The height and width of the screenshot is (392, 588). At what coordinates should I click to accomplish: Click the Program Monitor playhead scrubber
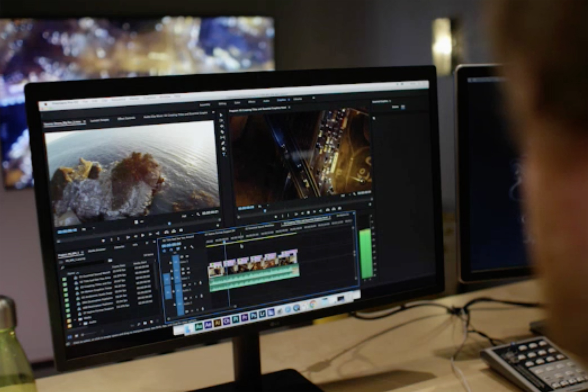[265, 211]
